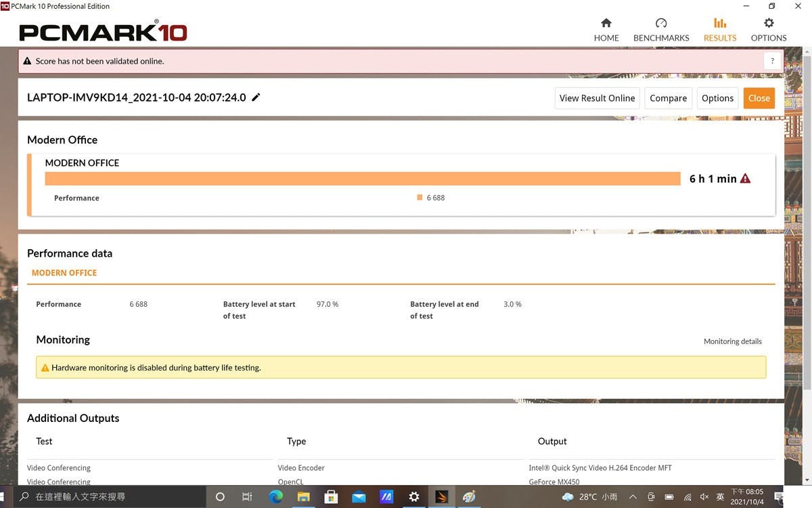Click the Battery level at end 3.0 % value
This screenshot has width=812, height=508.
point(512,304)
